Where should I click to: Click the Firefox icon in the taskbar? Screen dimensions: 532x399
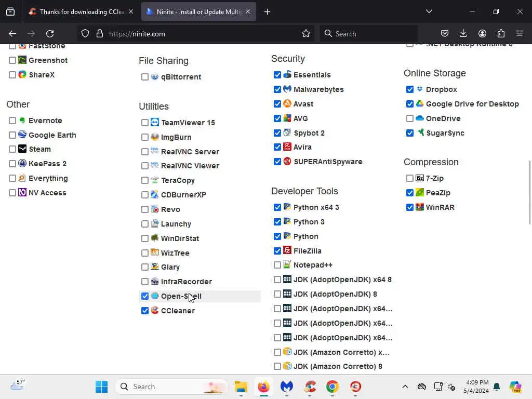[x=263, y=387]
